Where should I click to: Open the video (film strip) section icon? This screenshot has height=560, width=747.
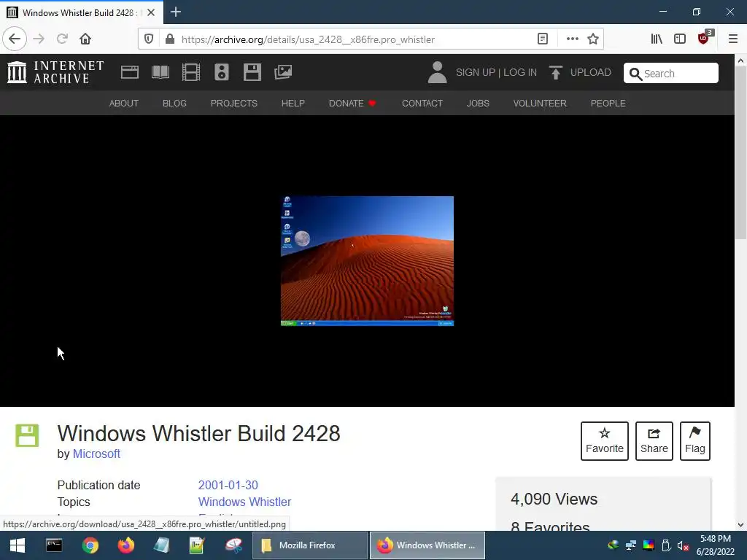click(191, 72)
